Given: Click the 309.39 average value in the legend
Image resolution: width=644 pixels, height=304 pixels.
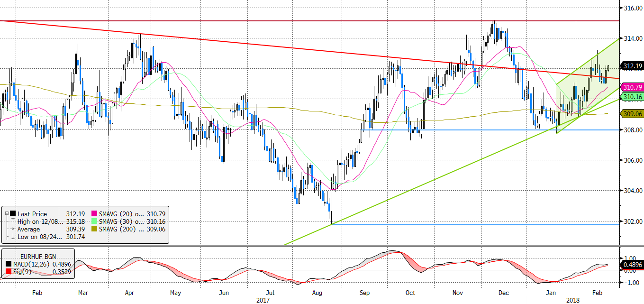Looking at the screenshot, I should click(x=74, y=229).
